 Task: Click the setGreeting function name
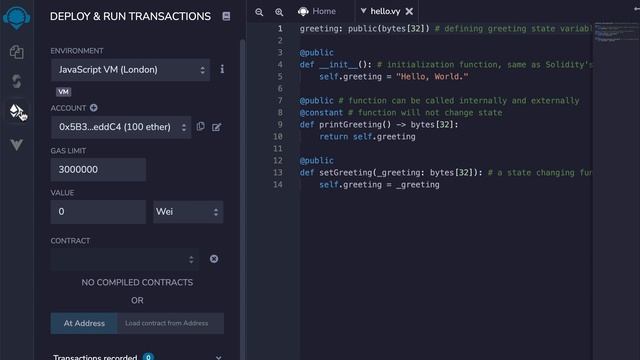345,173
